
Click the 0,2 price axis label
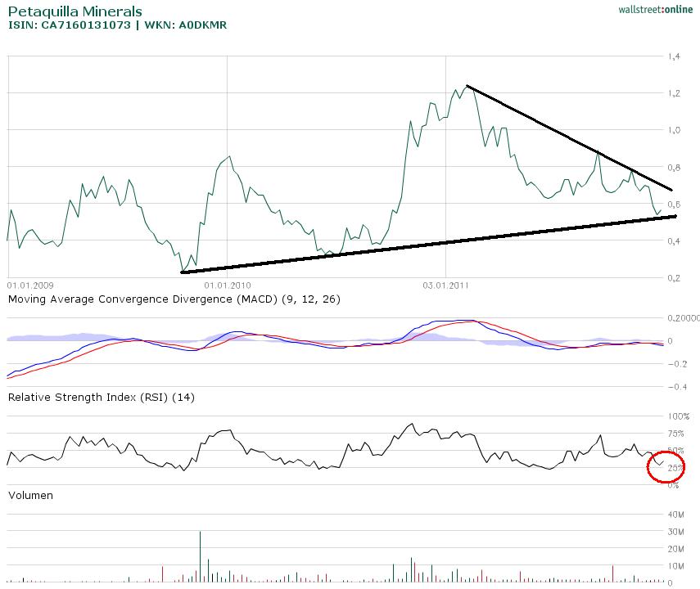pos(674,278)
